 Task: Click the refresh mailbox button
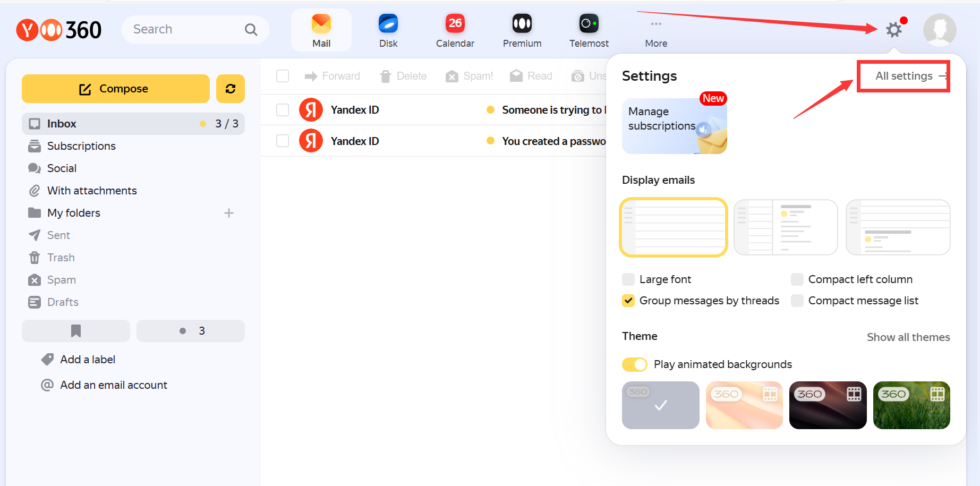click(x=231, y=89)
